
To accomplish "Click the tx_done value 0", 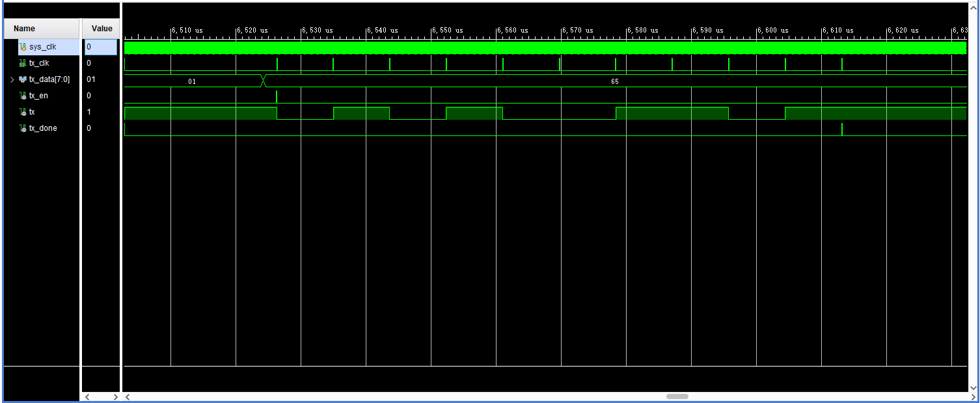I will pyautogui.click(x=89, y=128).
